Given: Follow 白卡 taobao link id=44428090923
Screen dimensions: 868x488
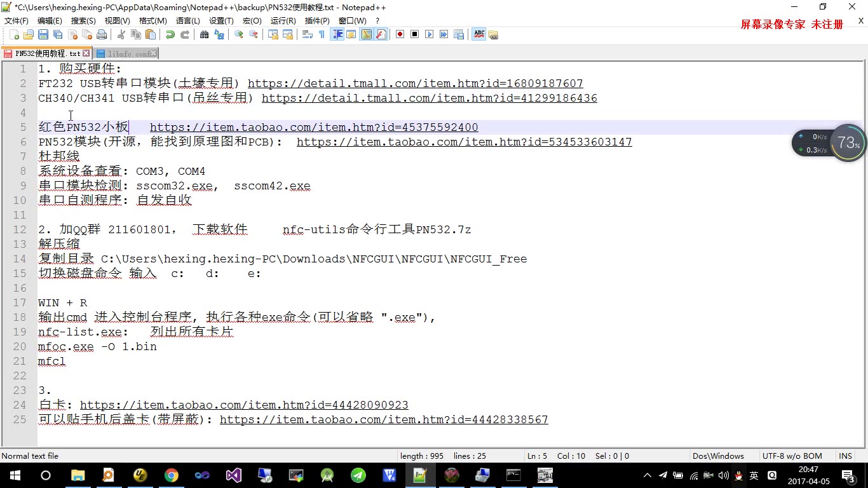Looking at the screenshot, I should [244, 405].
